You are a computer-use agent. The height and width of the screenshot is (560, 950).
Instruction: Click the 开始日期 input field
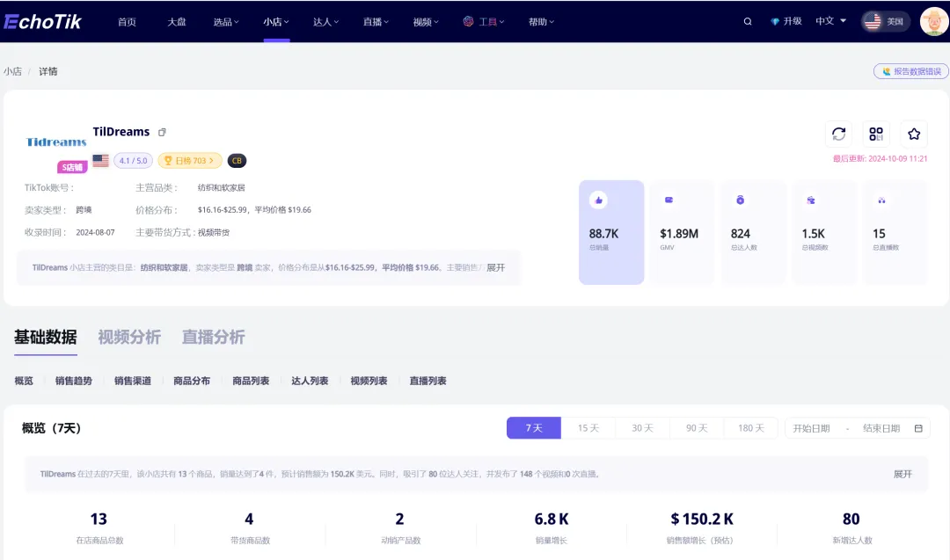[811, 428]
